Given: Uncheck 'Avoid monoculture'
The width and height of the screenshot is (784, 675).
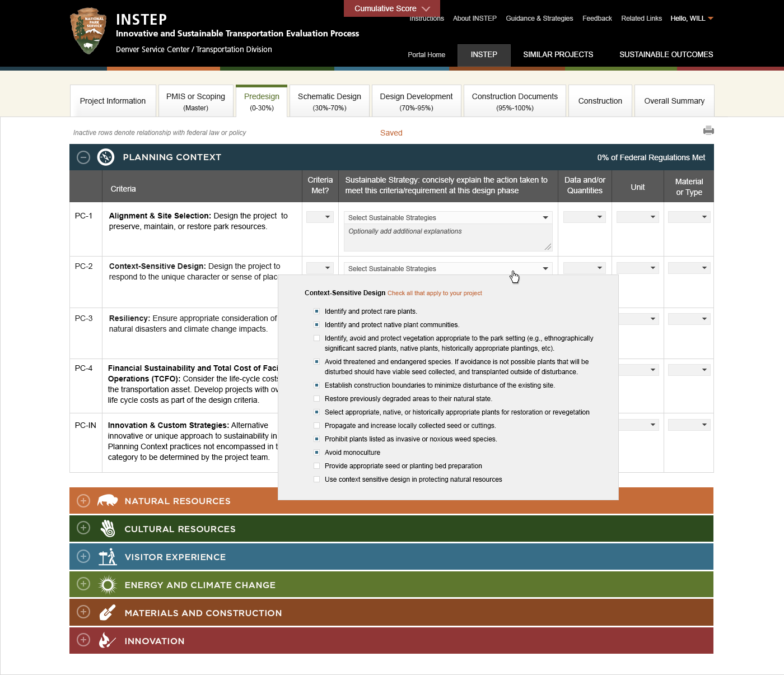Looking at the screenshot, I should 316,452.
